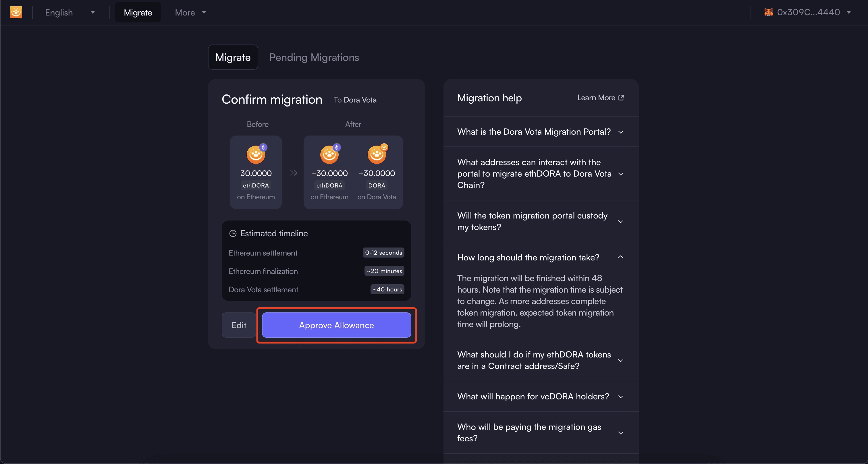
Task: Click the ethDORA coin icon under Before
Action: coord(256,154)
